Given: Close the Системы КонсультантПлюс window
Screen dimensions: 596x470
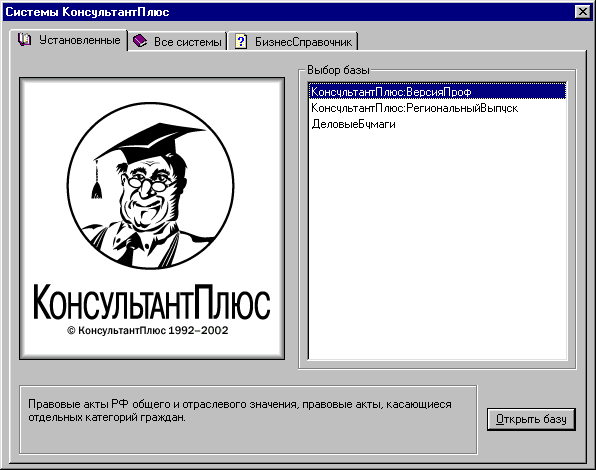Looking at the screenshot, I should point(583,12).
